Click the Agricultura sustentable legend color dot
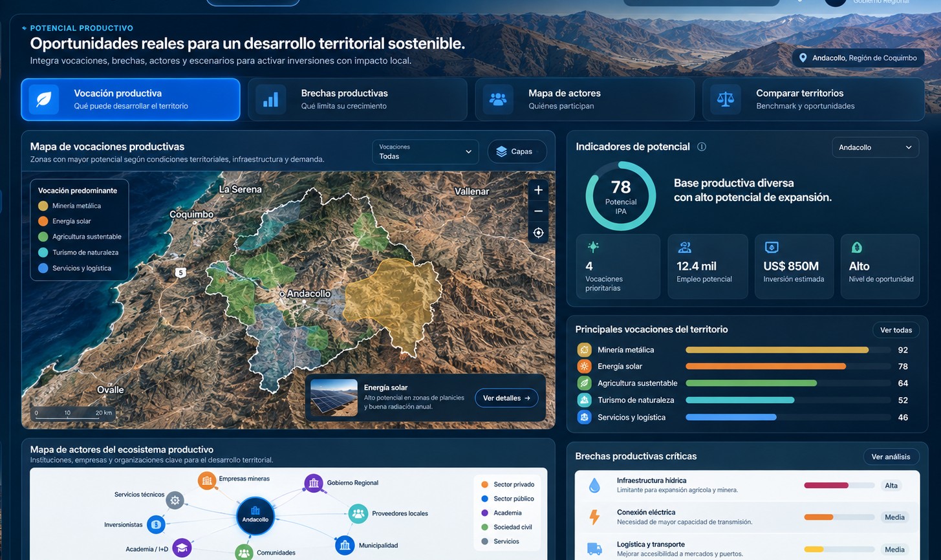Screen dimensions: 941x560 point(43,237)
